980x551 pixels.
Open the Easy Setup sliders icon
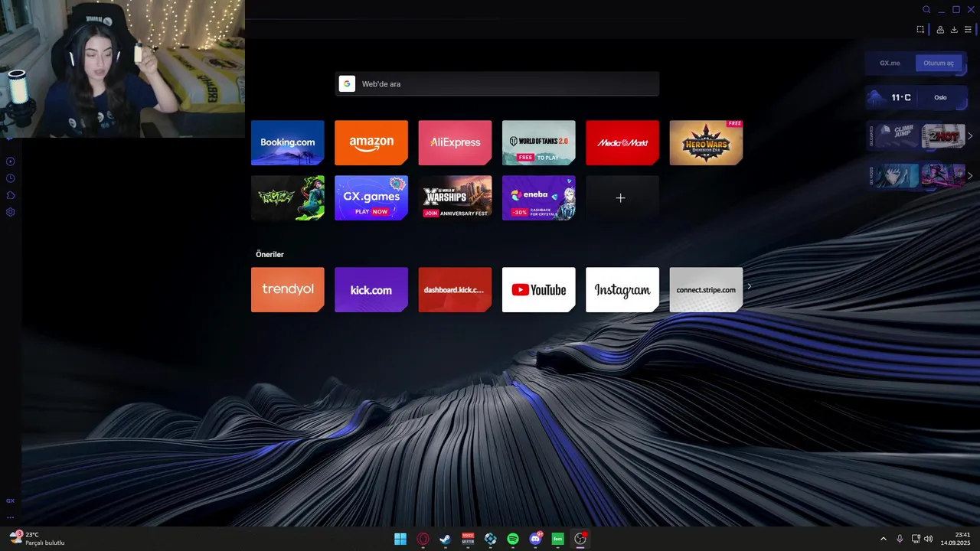pyautogui.click(x=968, y=30)
